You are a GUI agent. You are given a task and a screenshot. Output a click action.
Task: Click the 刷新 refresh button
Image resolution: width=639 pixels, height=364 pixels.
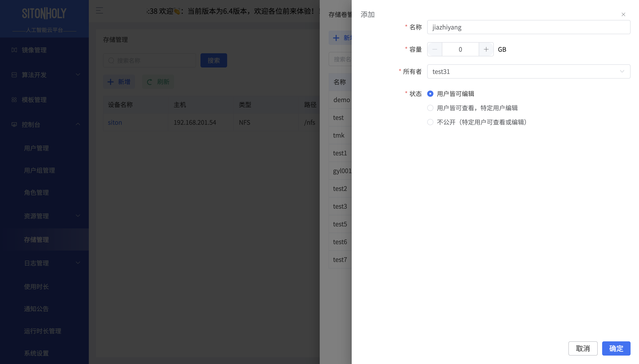click(x=158, y=82)
